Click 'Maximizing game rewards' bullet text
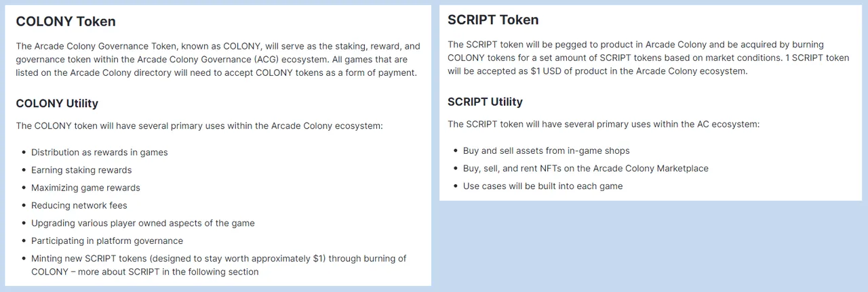Screen dimensions: 868x292 point(85,188)
